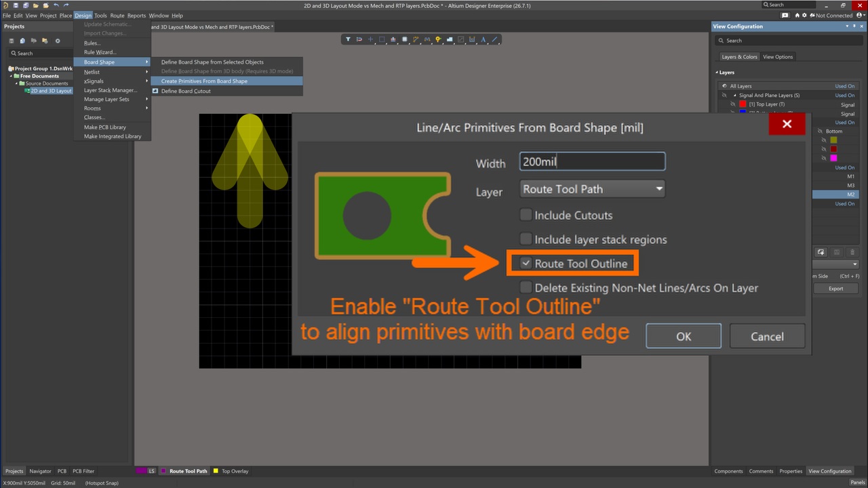The height and width of the screenshot is (488, 868).
Task: Click Top Overlay yellow layer tab swatch
Action: (x=216, y=471)
